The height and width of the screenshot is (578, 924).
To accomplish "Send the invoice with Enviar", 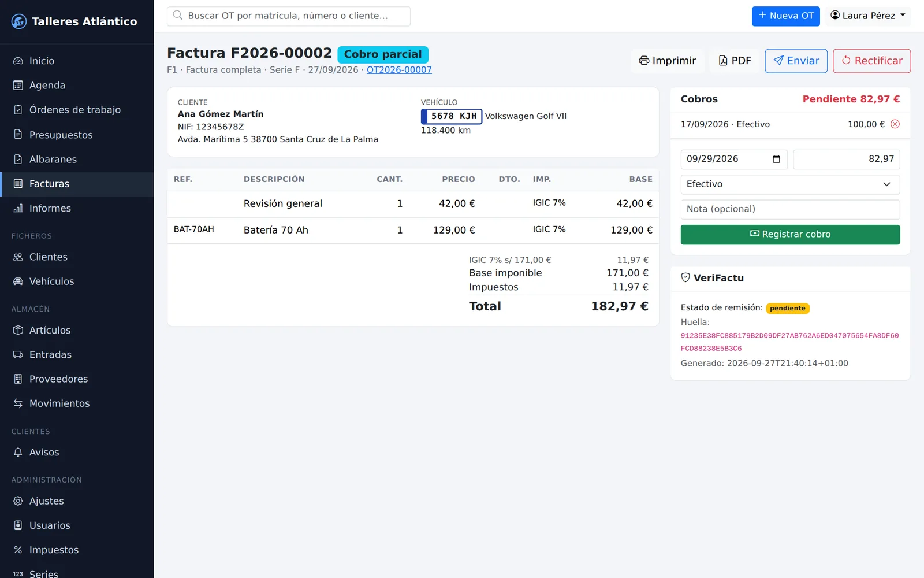I will (796, 61).
